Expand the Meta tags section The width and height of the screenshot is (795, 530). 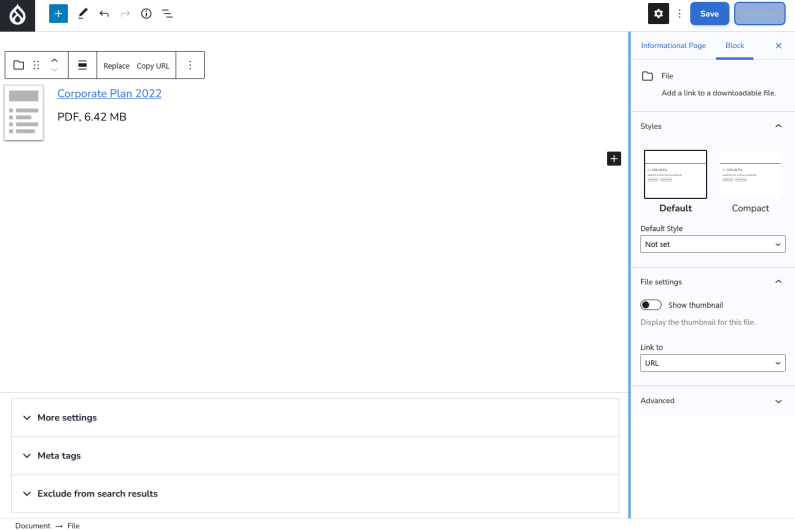pyautogui.click(x=315, y=455)
